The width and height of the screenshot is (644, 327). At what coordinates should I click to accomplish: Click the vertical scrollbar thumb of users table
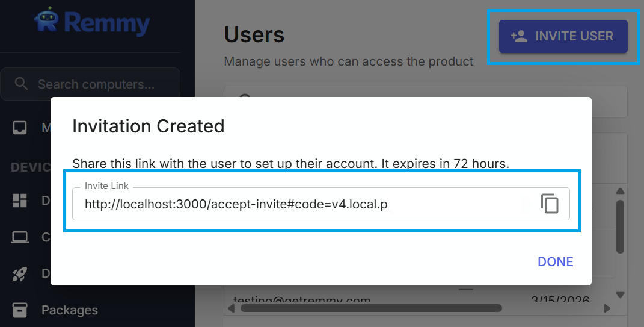point(621,226)
